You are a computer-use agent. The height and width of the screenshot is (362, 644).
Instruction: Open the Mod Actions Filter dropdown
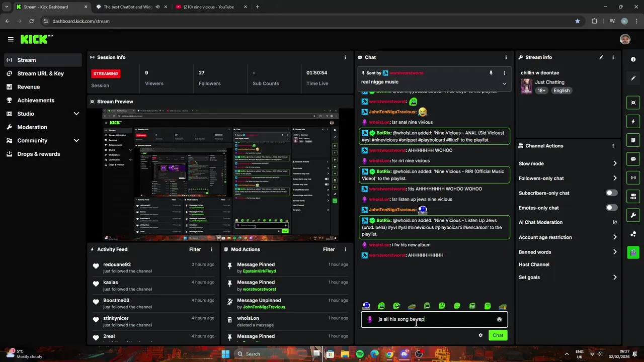tap(329, 249)
